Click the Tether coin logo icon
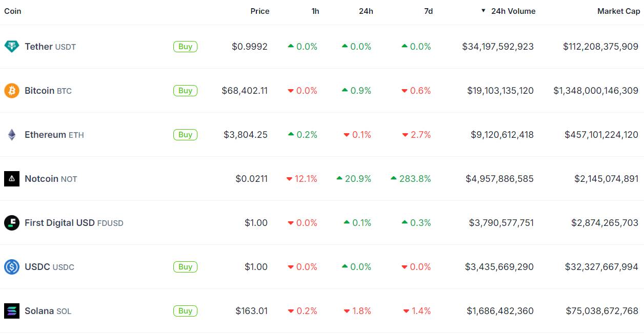This screenshot has height=334, width=644. pyautogui.click(x=12, y=47)
